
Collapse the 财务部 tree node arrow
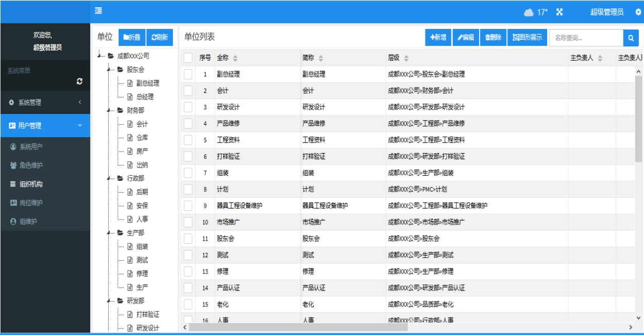pyautogui.click(x=108, y=110)
